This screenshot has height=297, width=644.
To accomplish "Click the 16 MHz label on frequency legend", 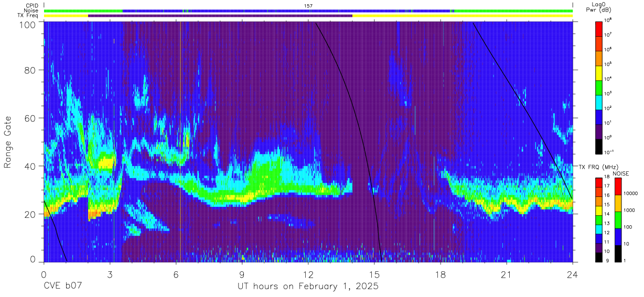I will [607, 195].
